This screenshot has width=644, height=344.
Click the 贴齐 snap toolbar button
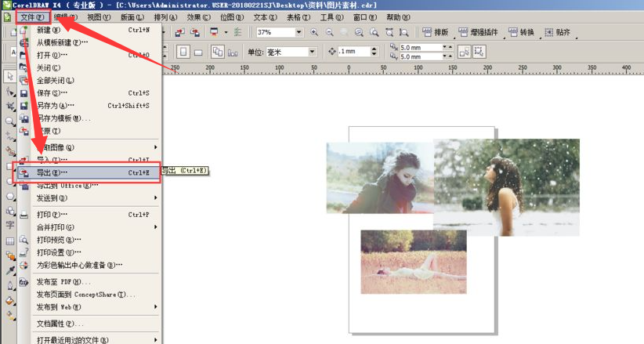click(x=556, y=33)
